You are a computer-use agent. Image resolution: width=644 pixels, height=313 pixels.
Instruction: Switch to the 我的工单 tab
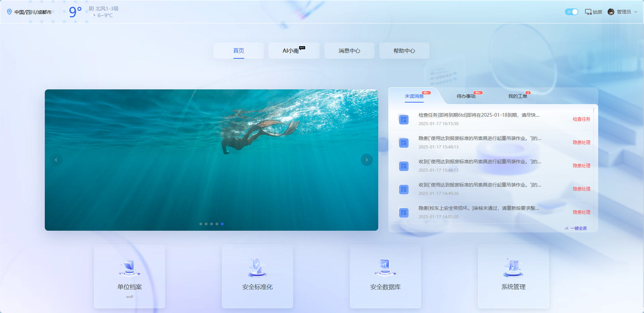pos(517,96)
